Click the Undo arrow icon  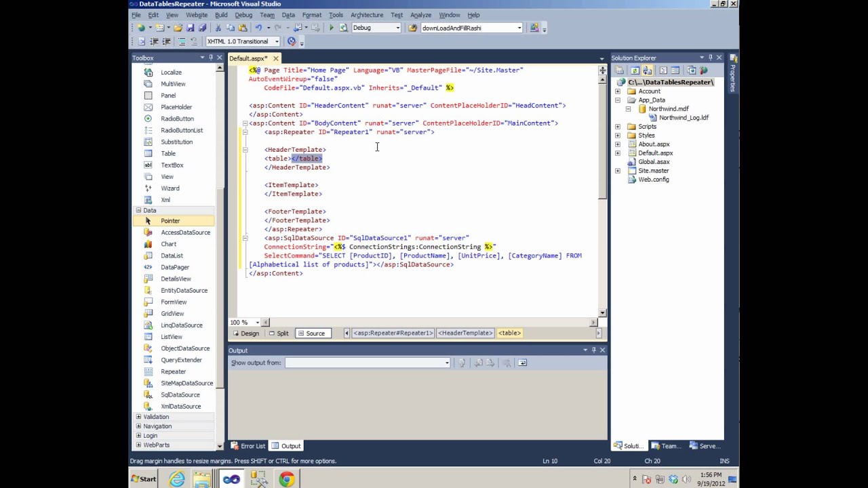pyautogui.click(x=258, y=28)
